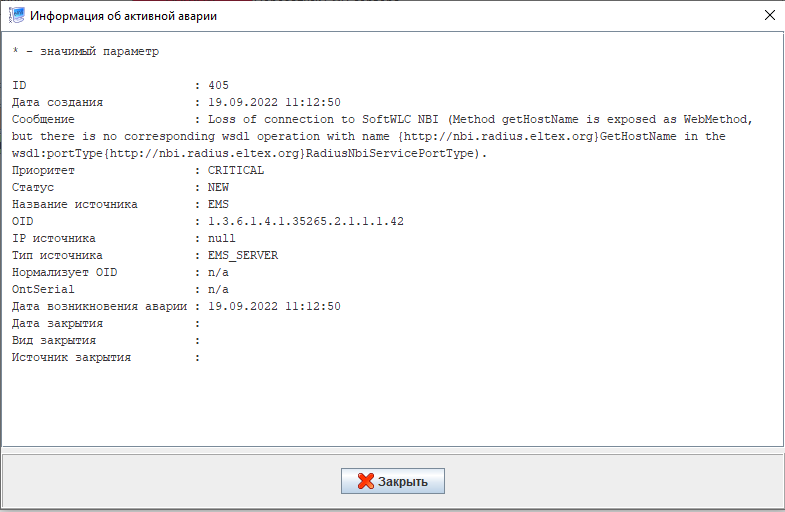Click the source name value EMS
Viewport: 785px width, 512px height.
pos(218,204)
